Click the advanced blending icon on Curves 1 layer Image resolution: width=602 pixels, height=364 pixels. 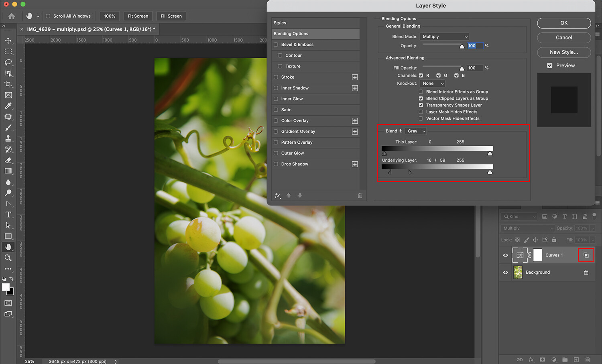point(586,255)
